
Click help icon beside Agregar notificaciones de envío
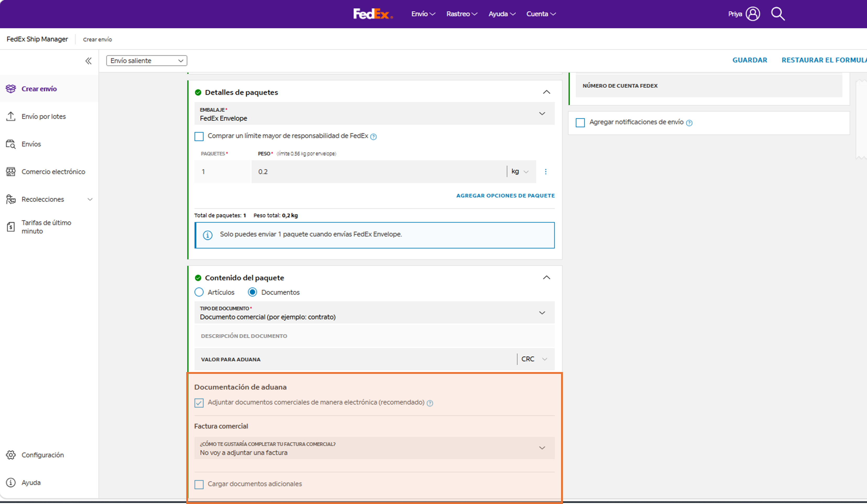(x=689, y=123)
